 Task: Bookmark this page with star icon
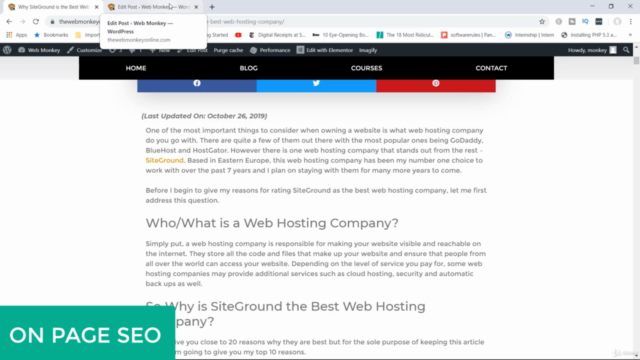(x=542, y=22)
